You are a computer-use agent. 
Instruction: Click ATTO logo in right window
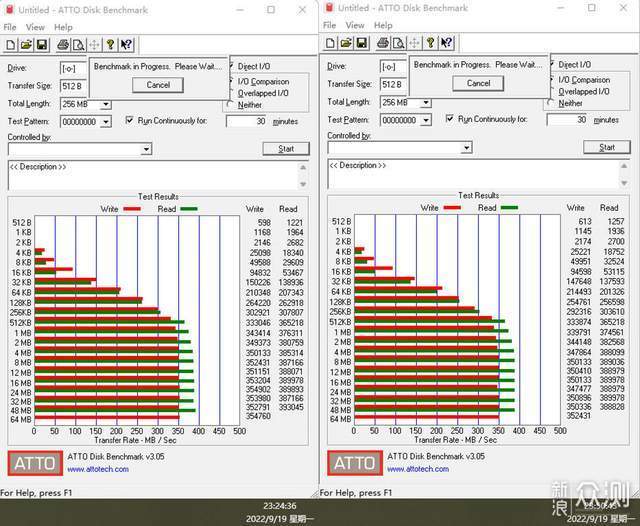(x=355, y=463)
